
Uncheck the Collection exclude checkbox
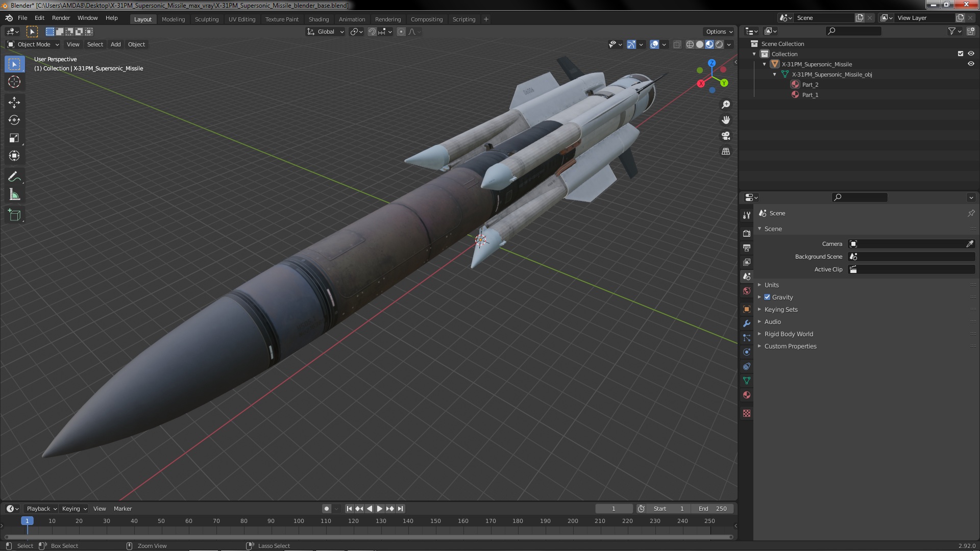pyautogui.click(x=961, y=54)
